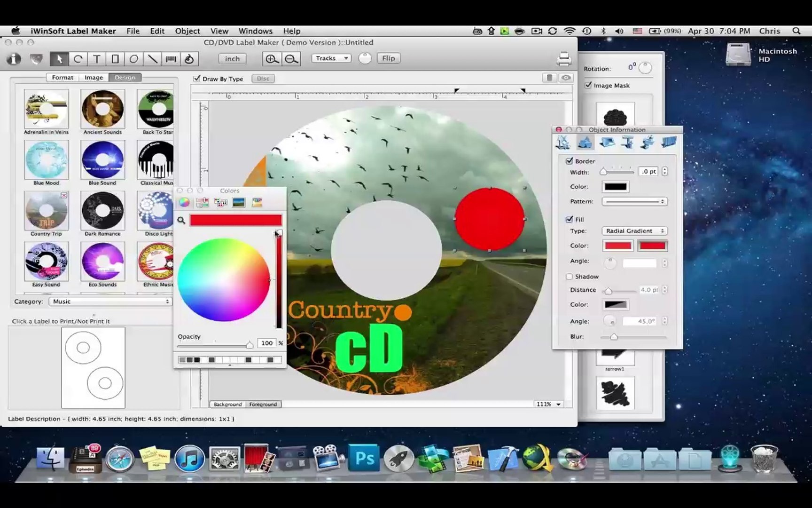Select the rectangle shape tool
812x508 pixels.
click(115, 59)
